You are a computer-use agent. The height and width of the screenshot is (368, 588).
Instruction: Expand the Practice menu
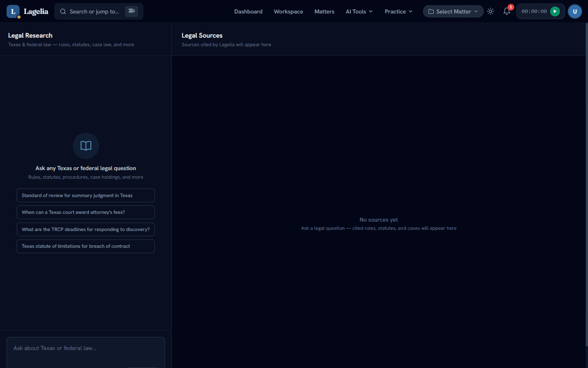point(399,11)
